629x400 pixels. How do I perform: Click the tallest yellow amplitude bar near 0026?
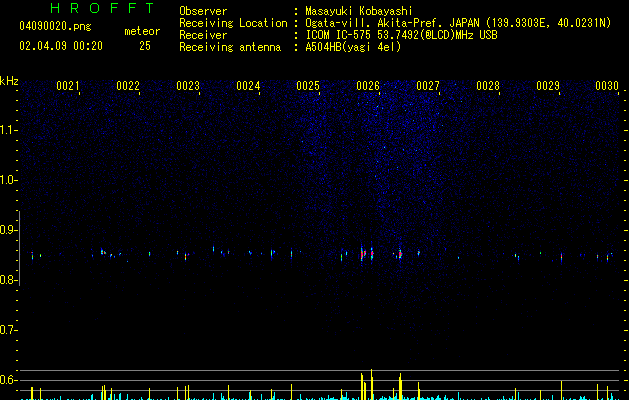371,384
